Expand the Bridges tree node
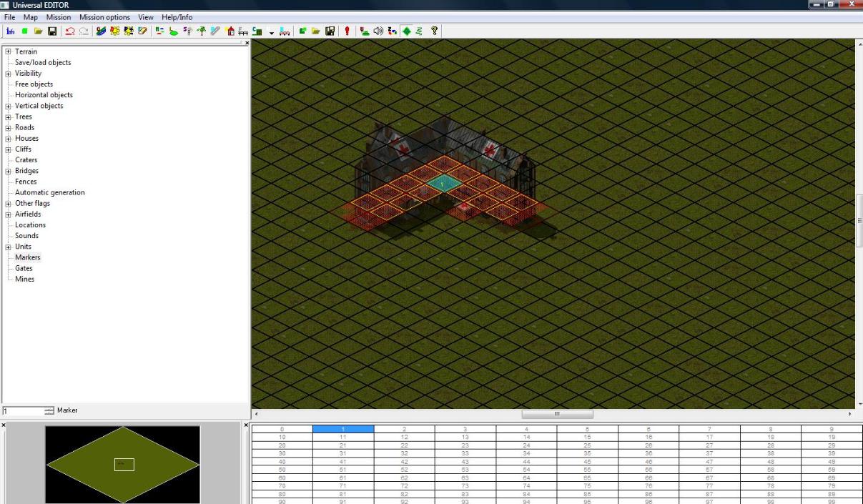 pyautogui.click(x=9, y=171)
